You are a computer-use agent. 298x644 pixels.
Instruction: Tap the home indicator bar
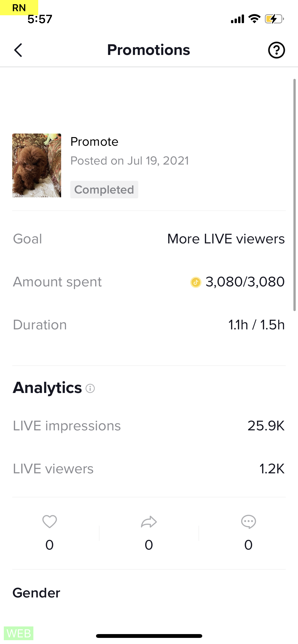pyautogui.click(x=149, y=636)
